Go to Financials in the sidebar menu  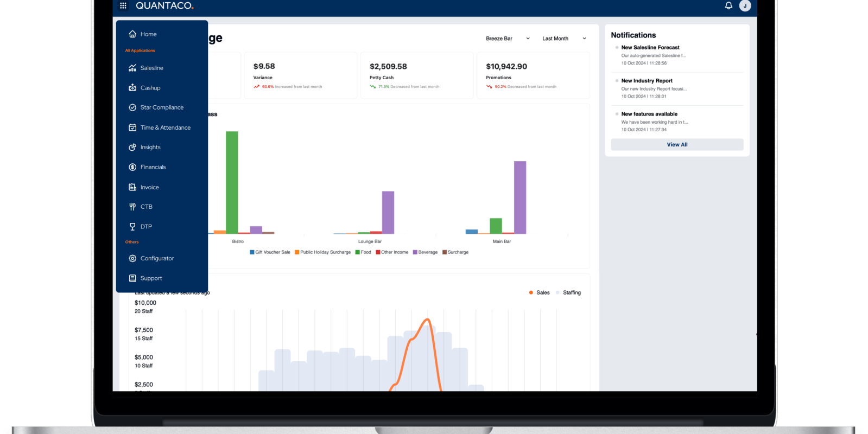(x=153, y=167)
